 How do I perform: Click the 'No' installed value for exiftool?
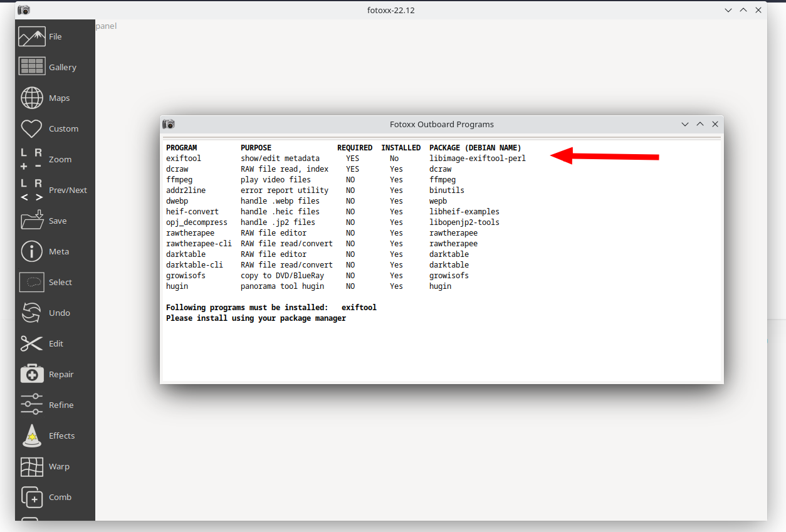tap(394, 159)
